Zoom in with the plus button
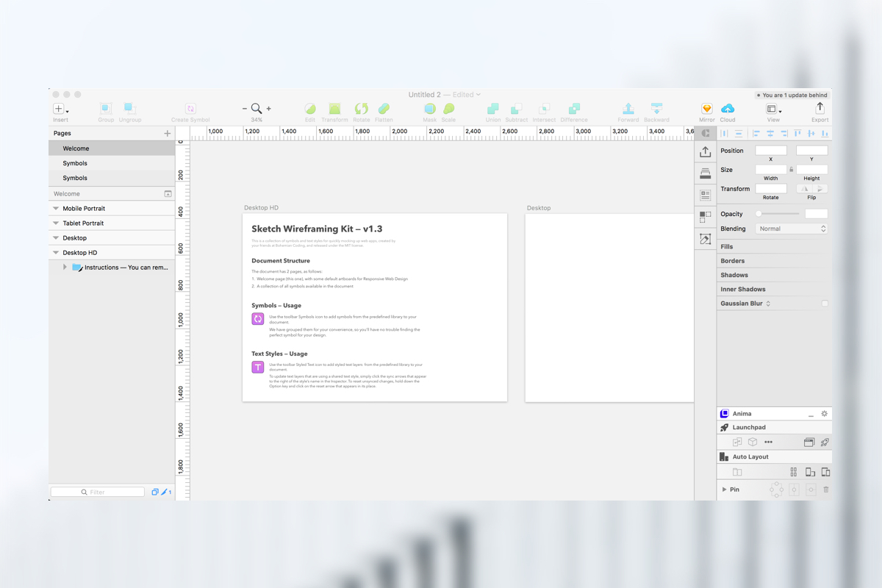Screen dimensions: 882x588 point(268,109)
